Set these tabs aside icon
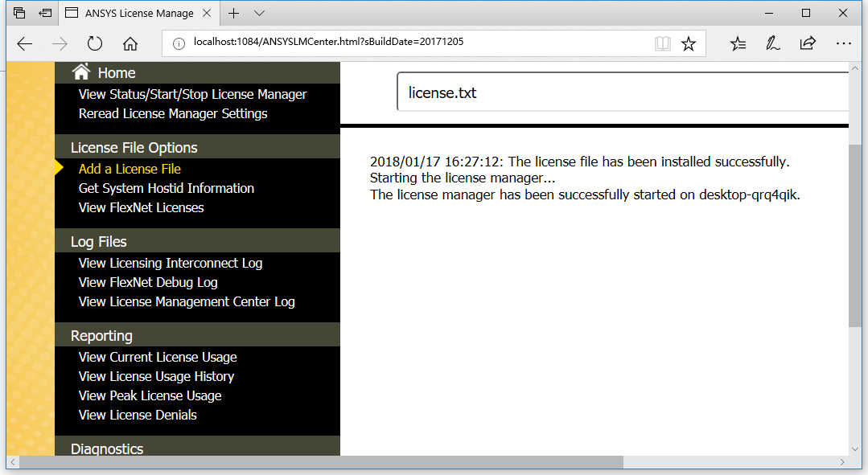The image size is (868, 475). point(45,13)
